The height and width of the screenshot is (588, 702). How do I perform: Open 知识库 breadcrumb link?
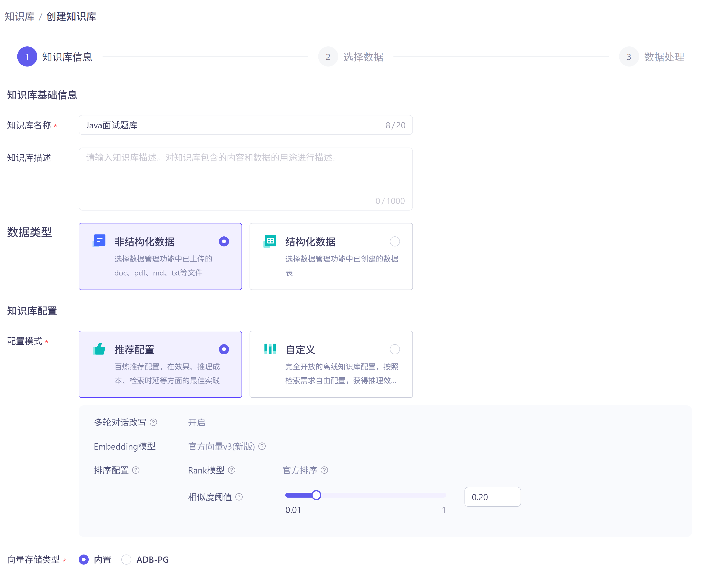coord(20,16)
